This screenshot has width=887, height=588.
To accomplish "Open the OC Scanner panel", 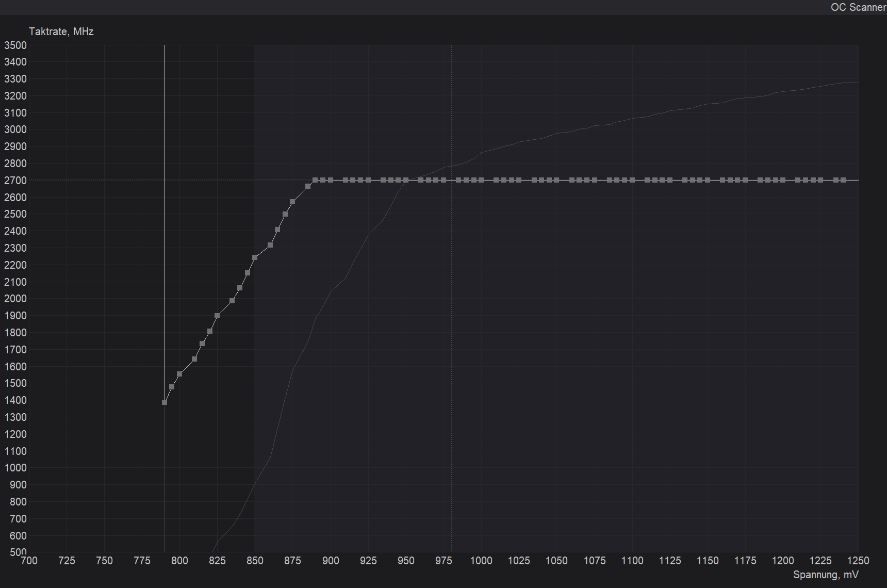I will (x=858, y=7).
